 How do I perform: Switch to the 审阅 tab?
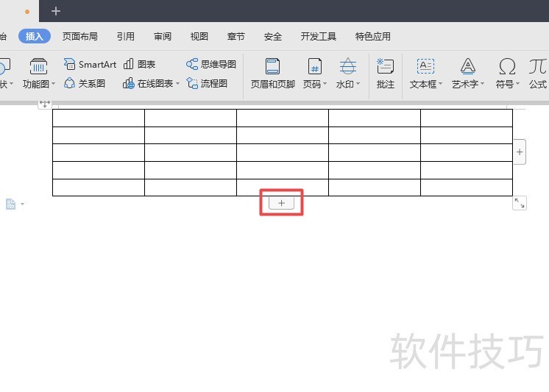[x=163, y=36]
